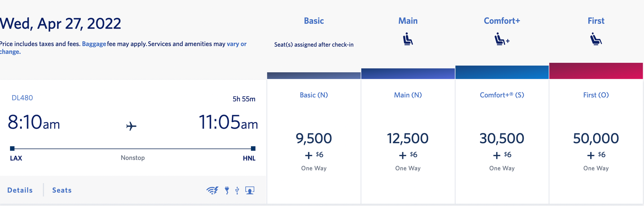
Task: Click the airplane icon on the flight path
Action: coord(131,126)
